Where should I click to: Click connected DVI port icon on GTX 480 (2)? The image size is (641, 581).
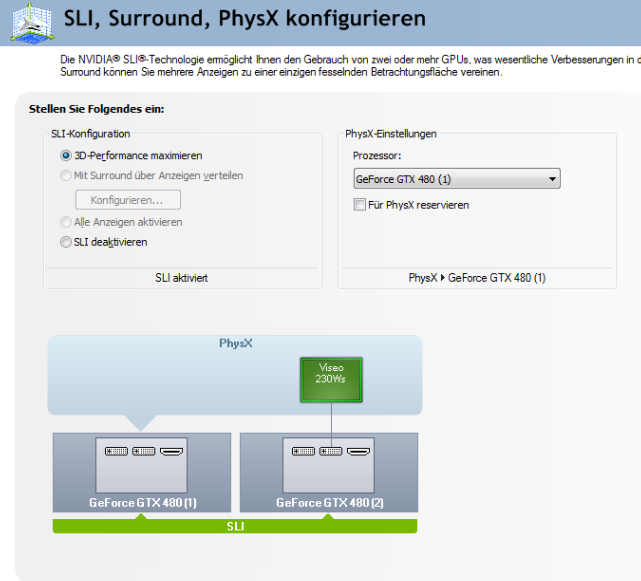point(331,451)
